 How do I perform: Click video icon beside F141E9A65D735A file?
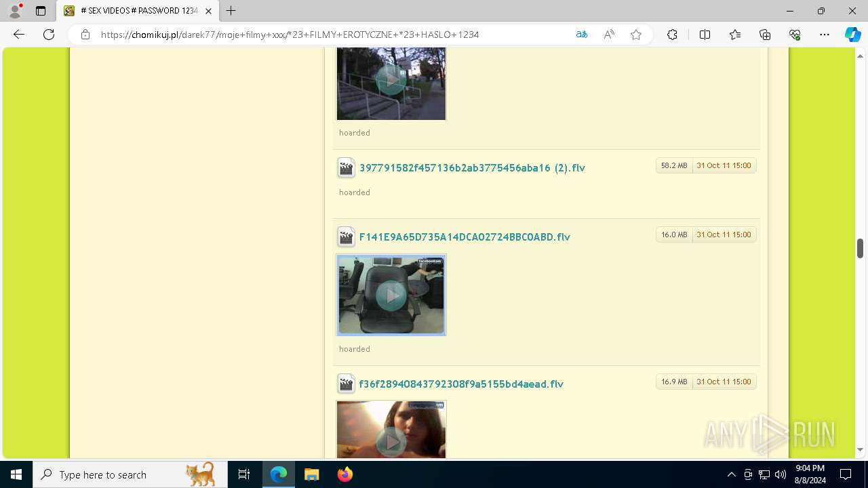346,237
